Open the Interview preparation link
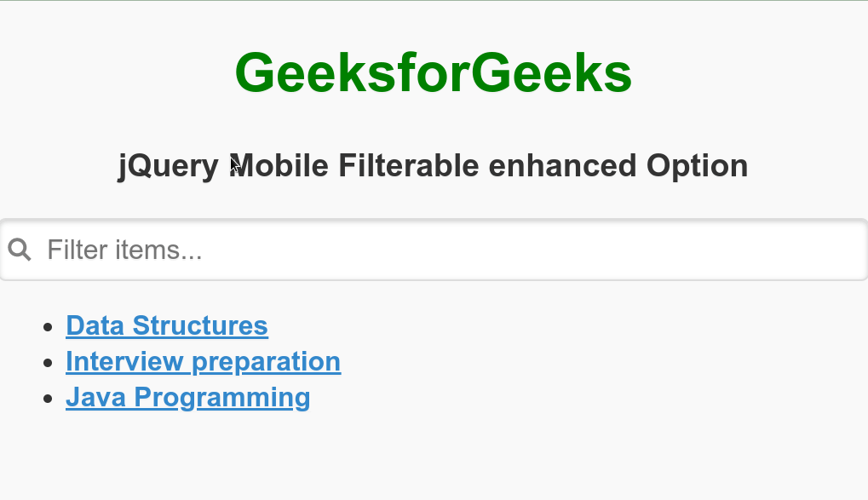Screen dimensions: 868x500 203,361
